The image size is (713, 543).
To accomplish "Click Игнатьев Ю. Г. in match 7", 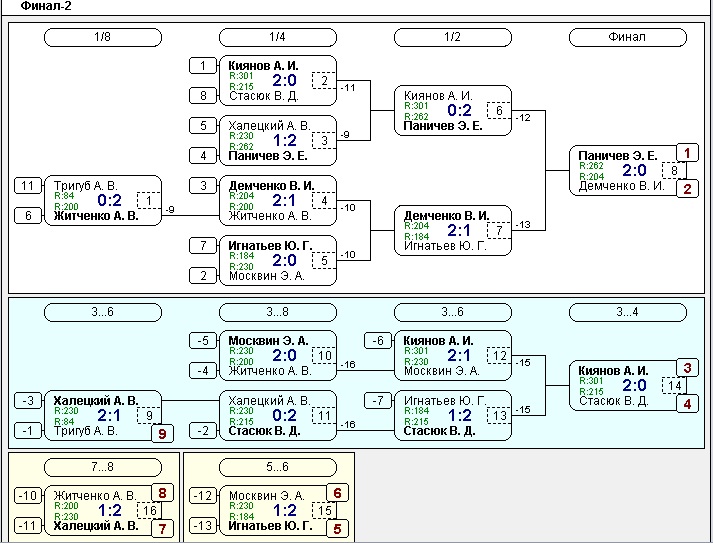I will (x=445, y=246).
